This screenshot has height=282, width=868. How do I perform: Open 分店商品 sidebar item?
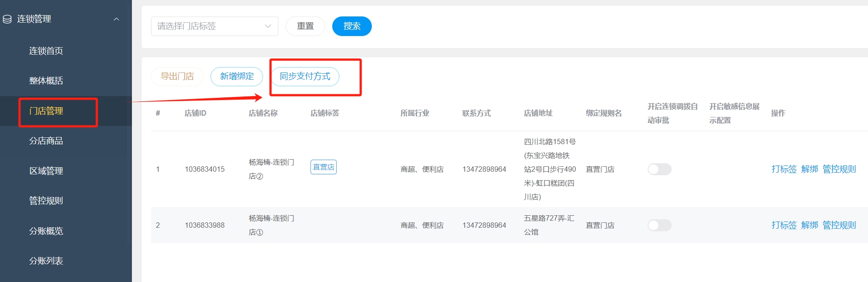46,141
